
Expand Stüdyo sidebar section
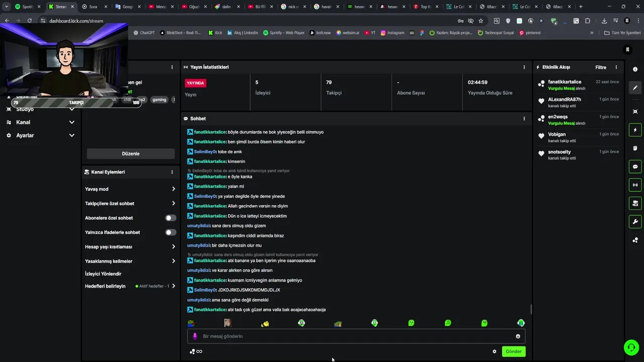pos(71,109)
